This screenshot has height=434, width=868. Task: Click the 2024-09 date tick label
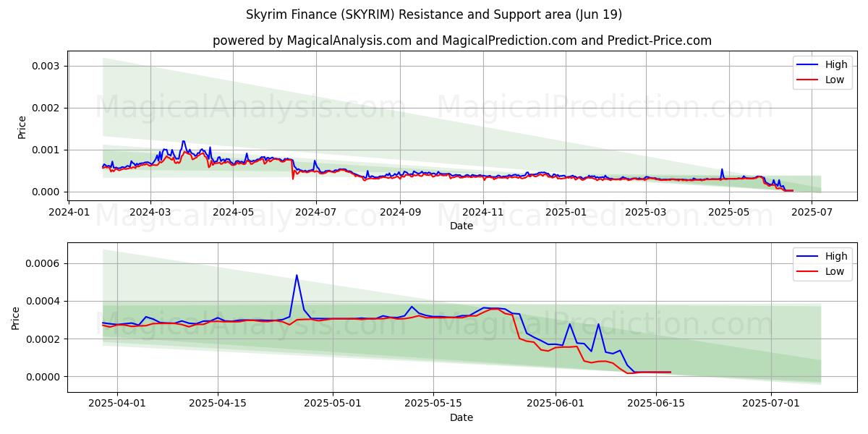click(400, 212)
